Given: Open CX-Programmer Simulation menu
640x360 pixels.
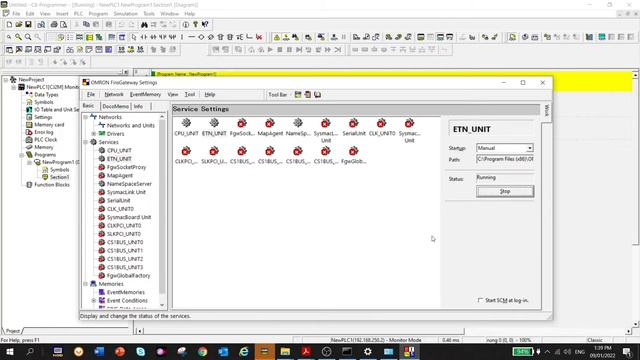Looking at the screenshot, I should (x=125, y=13).
